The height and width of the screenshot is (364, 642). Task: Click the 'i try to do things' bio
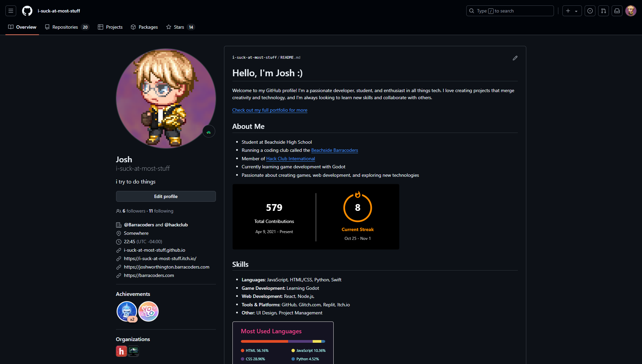pos(136,181)
